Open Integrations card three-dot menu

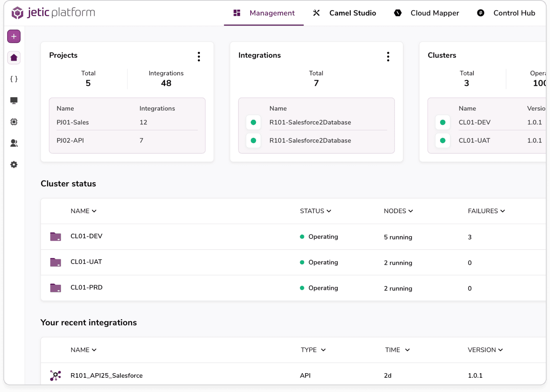click(388, 57)
